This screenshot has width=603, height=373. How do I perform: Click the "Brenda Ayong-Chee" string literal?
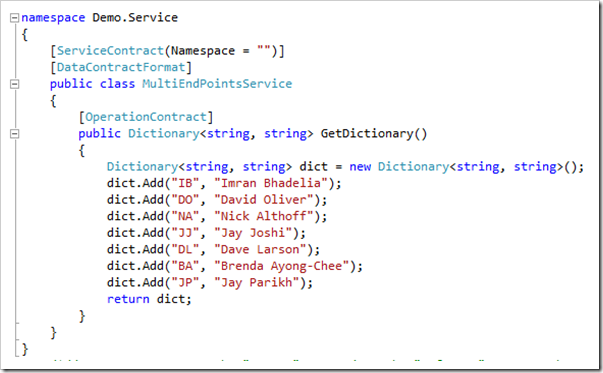(x=282, y=266)
